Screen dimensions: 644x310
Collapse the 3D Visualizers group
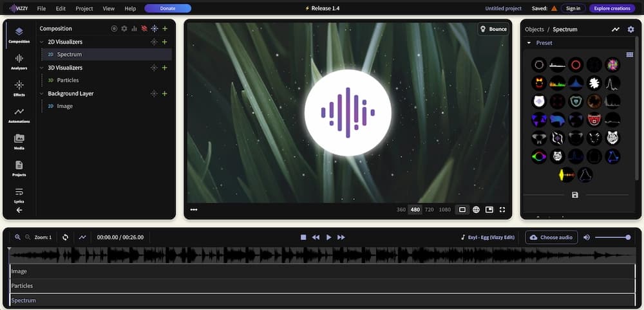coord(41,68)
